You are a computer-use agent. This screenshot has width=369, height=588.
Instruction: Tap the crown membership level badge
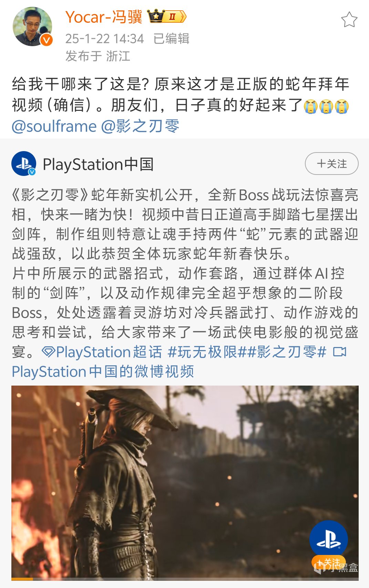click(x=167, y=16)
